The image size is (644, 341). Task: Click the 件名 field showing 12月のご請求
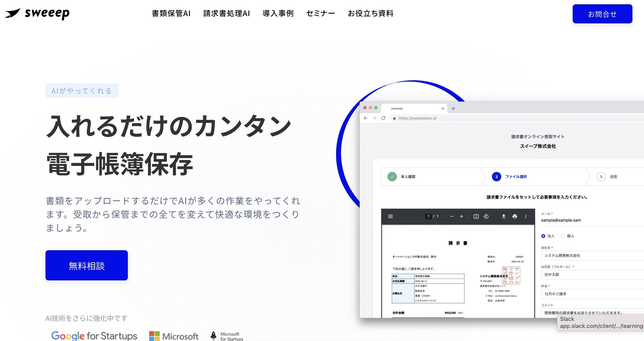click(x=593, y=294)
